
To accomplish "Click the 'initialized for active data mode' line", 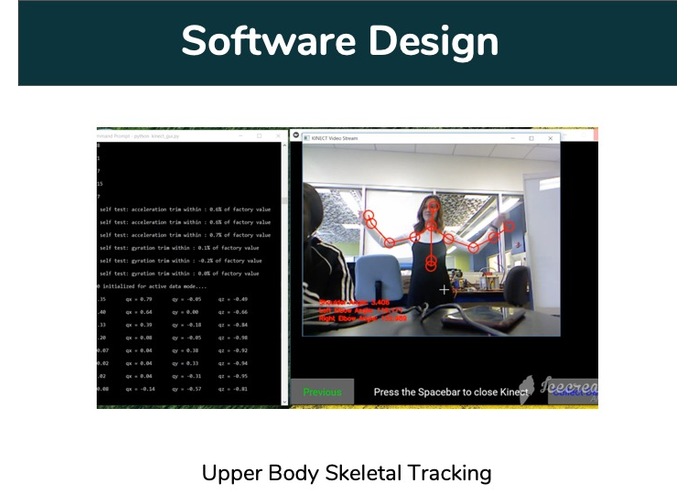I will [152, 286].
